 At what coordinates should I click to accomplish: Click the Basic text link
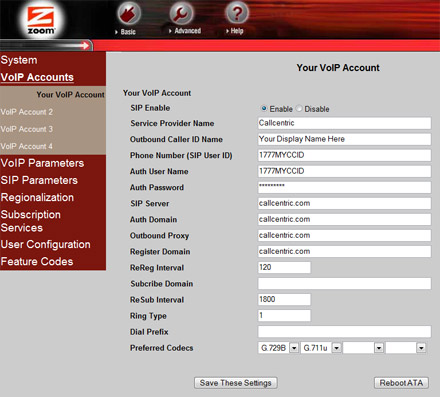tap(128, 32)
